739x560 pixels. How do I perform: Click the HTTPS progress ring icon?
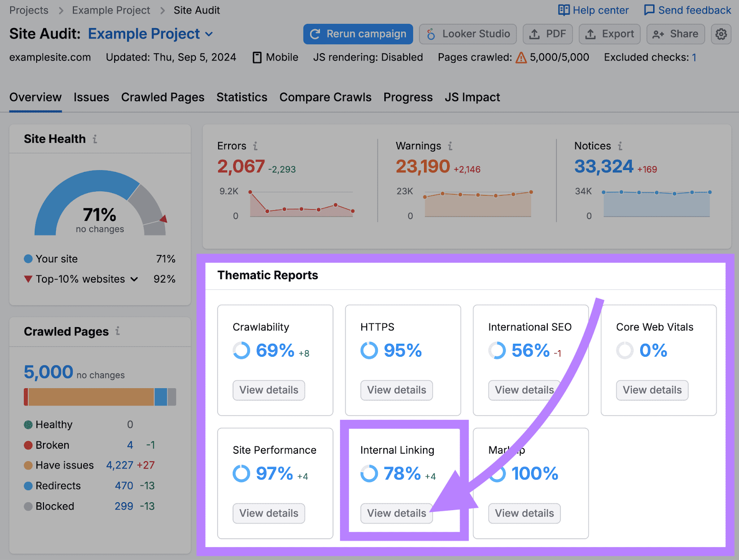point(369,350)
